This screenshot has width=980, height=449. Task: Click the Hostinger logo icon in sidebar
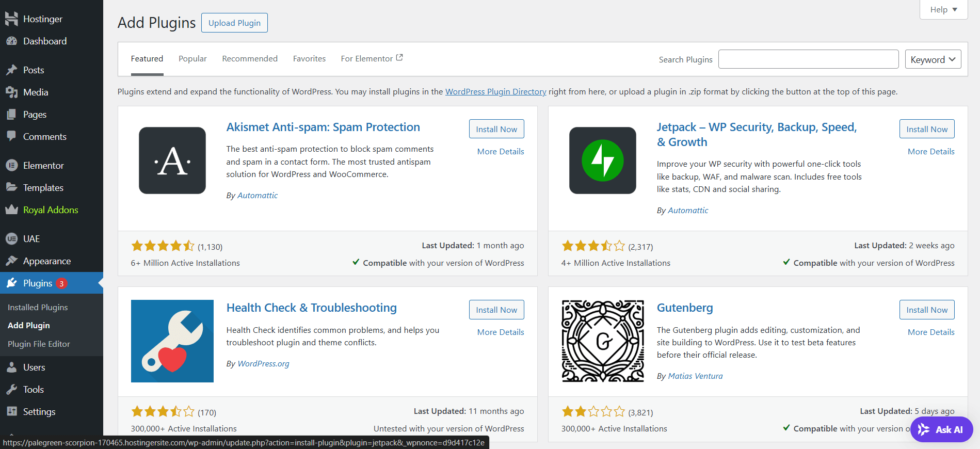pyautogui.click(x=11, y=19)
